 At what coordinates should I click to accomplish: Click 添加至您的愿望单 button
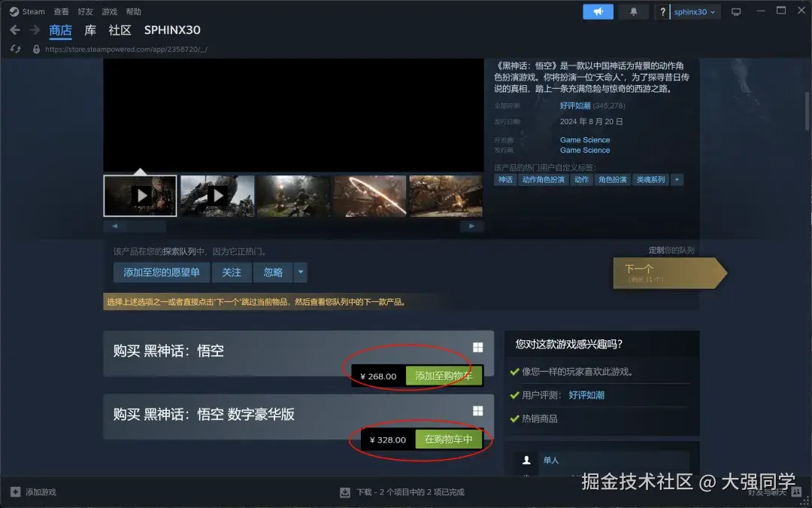160,272
